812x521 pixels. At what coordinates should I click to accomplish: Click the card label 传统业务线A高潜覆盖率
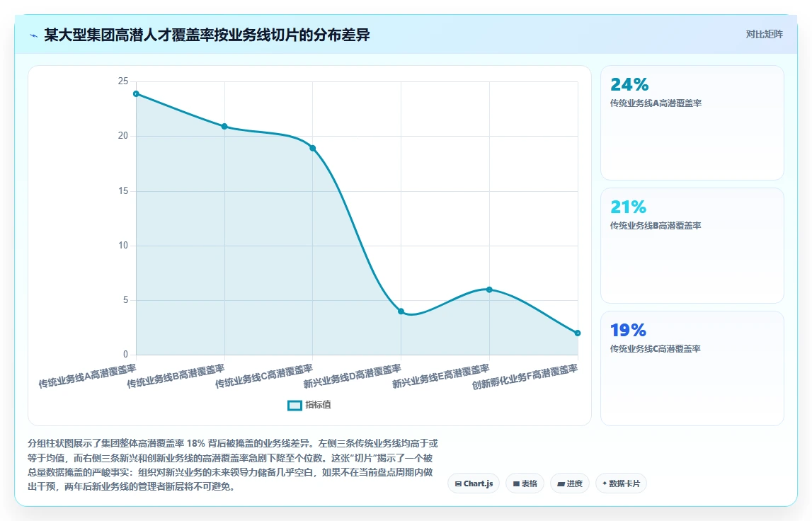click(656, 103)
